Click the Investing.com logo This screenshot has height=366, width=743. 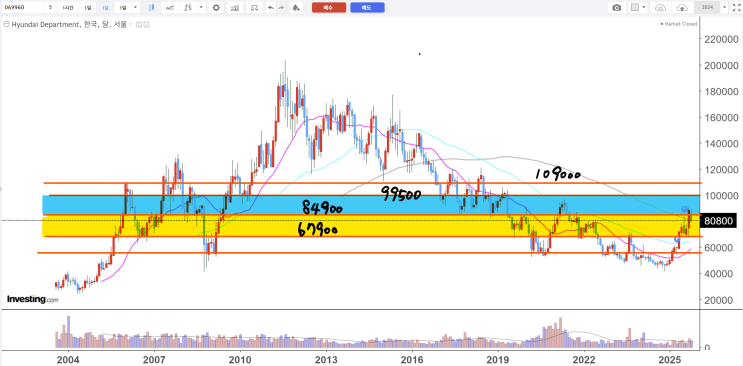33,299
